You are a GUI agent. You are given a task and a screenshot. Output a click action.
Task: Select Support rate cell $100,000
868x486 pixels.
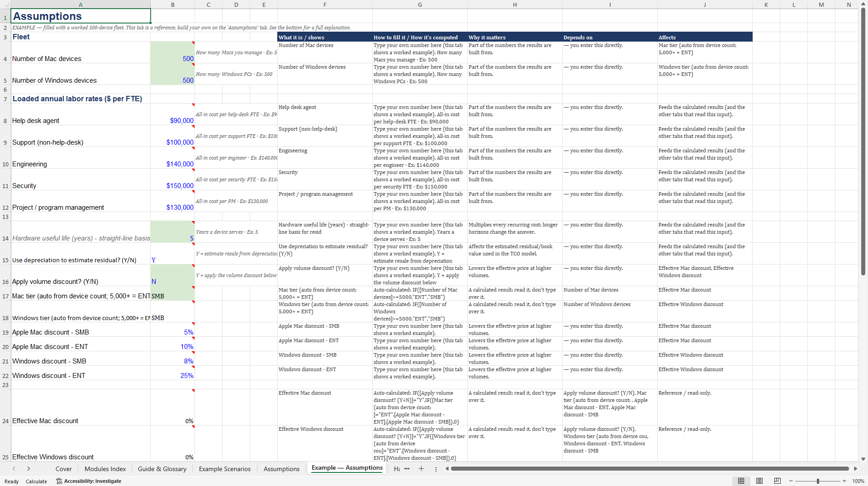[172, 136]
